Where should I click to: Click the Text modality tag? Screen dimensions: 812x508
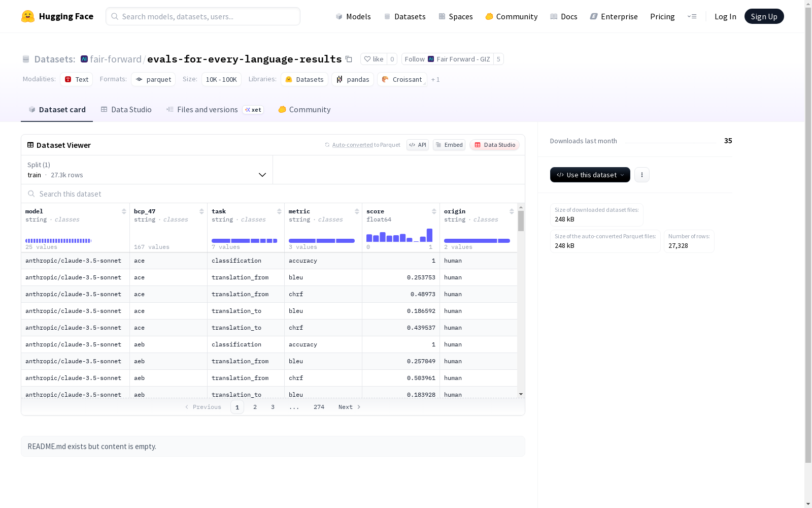pyautogui.click(x=77, y=79)
